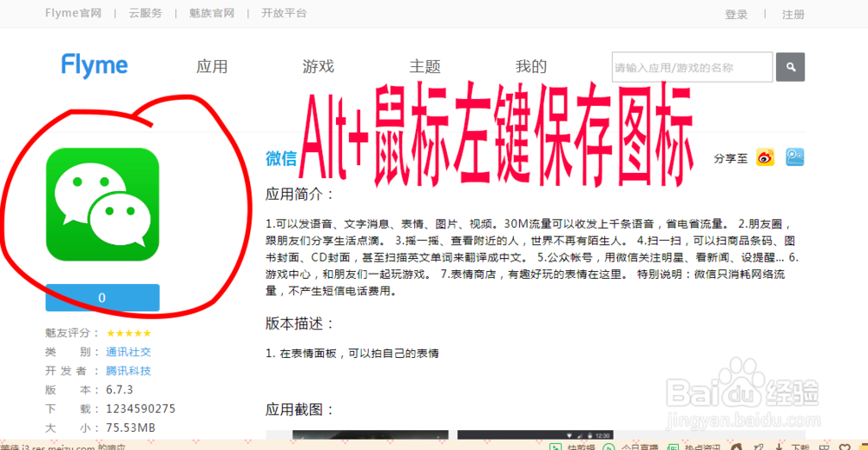This screenshot has height=450, width=868.
Task: Open the 云服务 link
Action: point(146,13)
